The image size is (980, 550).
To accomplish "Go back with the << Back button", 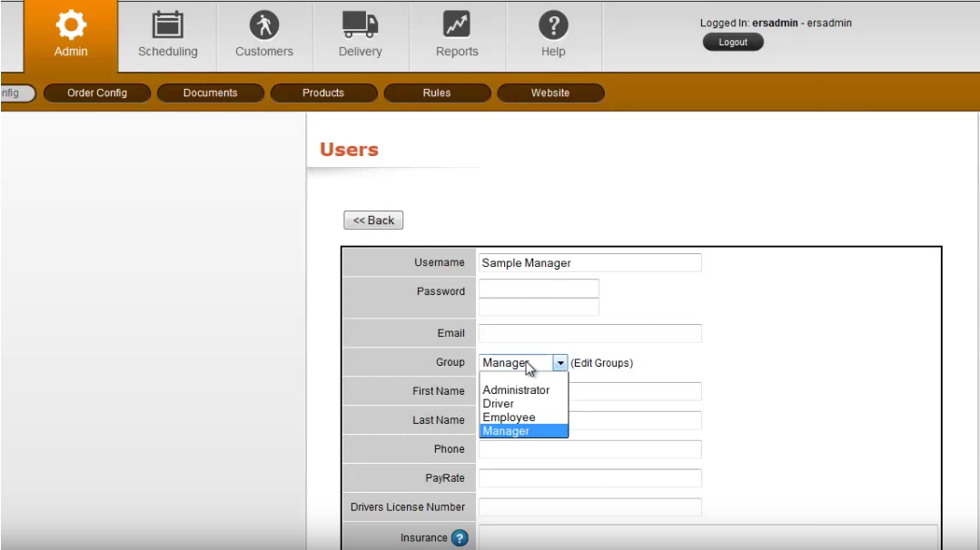I will (373, 221).
